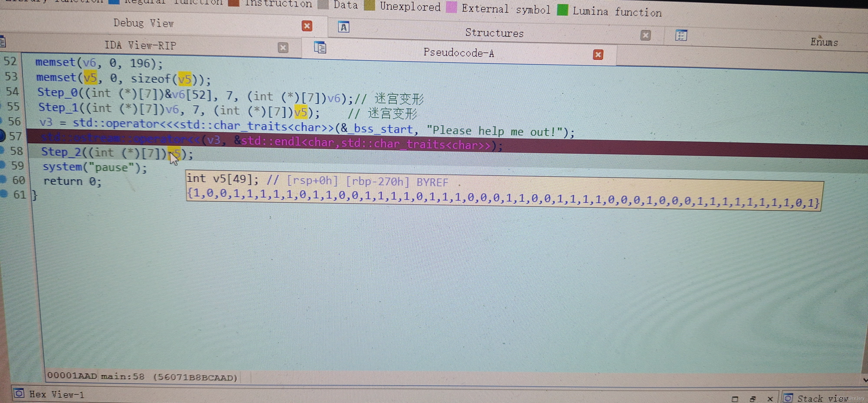Switch to the Debug View tab

click(x=143, y=23)
